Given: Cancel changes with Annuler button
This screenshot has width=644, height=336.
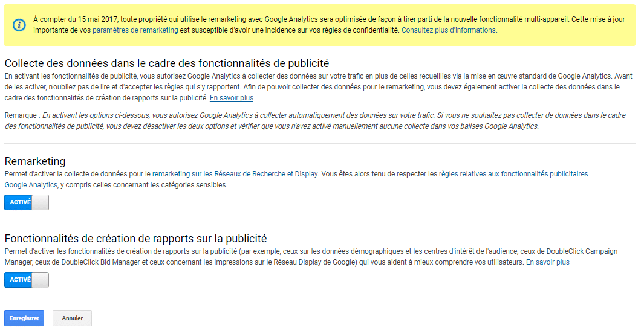Looking at the screenshot, I should coord(73,318).
